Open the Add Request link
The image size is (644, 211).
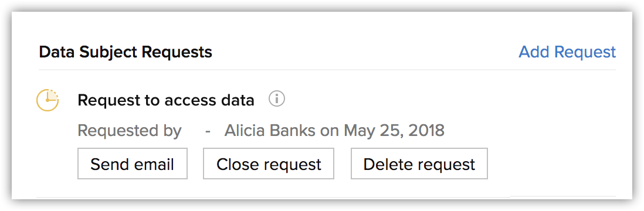tap(567, 52)
